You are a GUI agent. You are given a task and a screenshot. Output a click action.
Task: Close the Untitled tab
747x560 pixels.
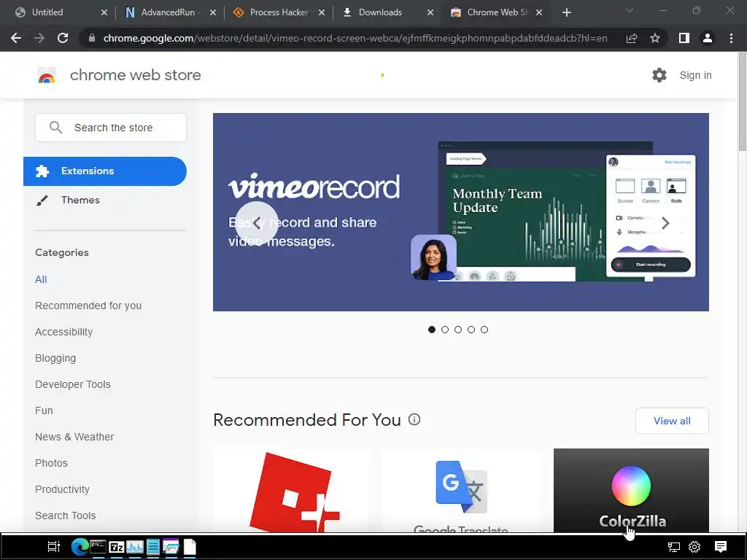point(104,12)
